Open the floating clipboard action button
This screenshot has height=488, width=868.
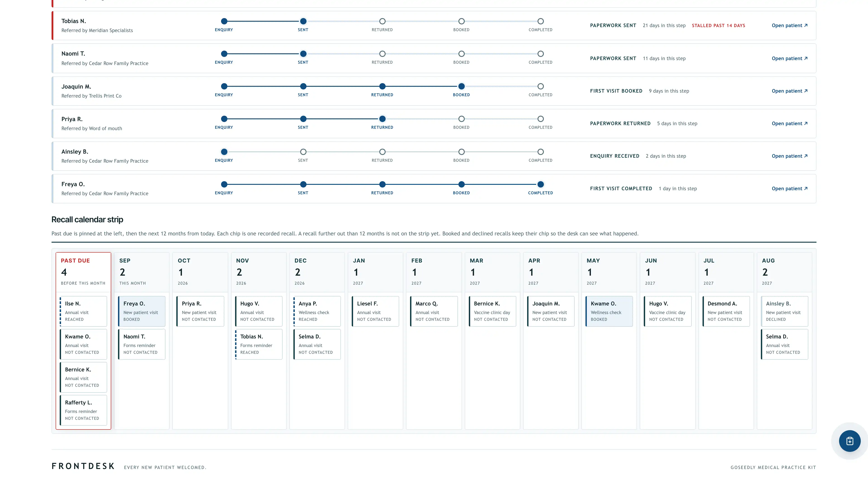pyautogui.click(x=849, y=441)
